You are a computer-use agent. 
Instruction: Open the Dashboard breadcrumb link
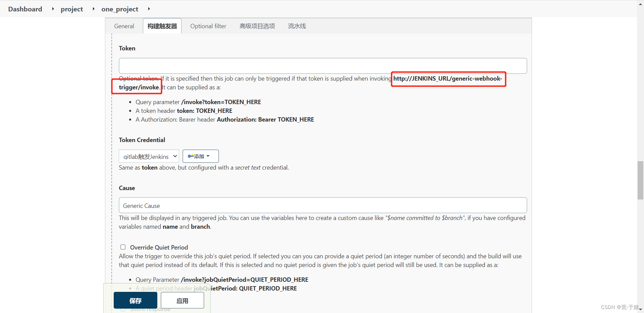25,9
